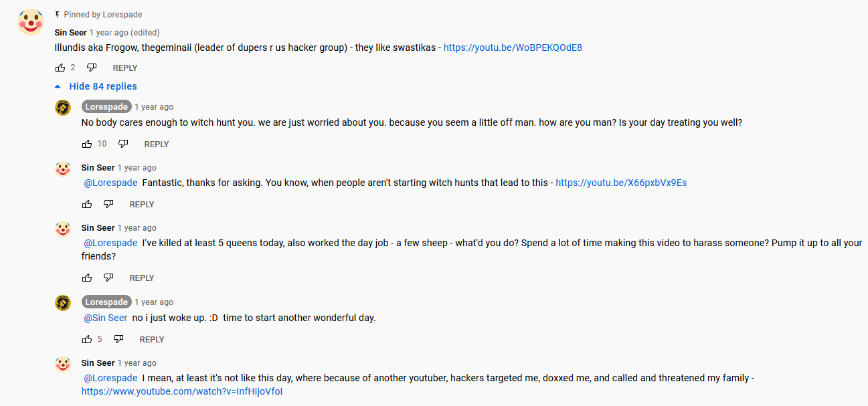Like Sin Seer's pinned comment about Illundis
The image size is (868, 406).
(60, 68)
